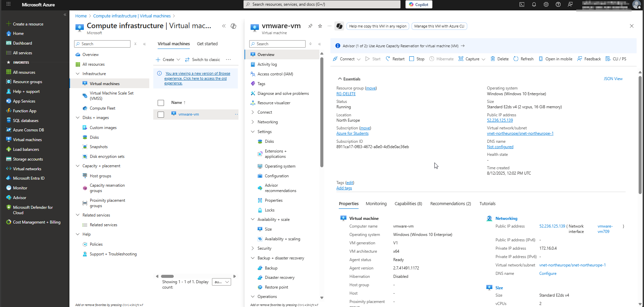Refresh the VM overview
The image size is (644, 307).
click(x=524, y=59)
